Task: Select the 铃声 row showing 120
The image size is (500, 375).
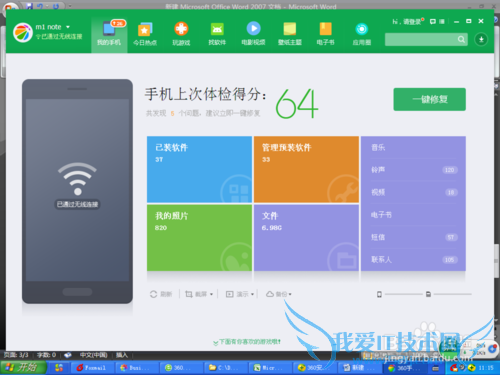Action: coord(413,170)
